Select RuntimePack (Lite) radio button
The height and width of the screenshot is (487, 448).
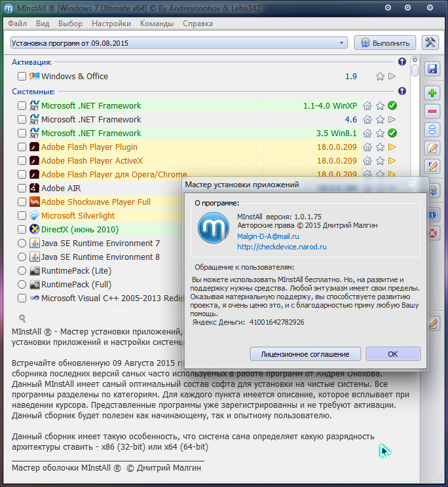22,271
